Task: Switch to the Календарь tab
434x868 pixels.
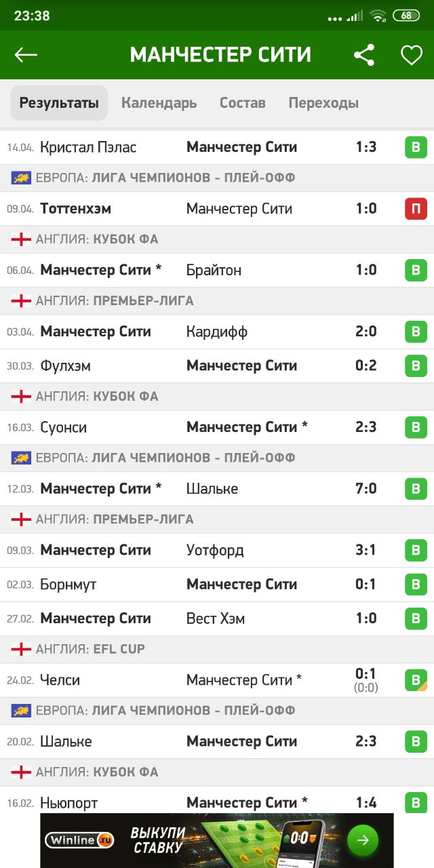Action: tap(159, 103)
